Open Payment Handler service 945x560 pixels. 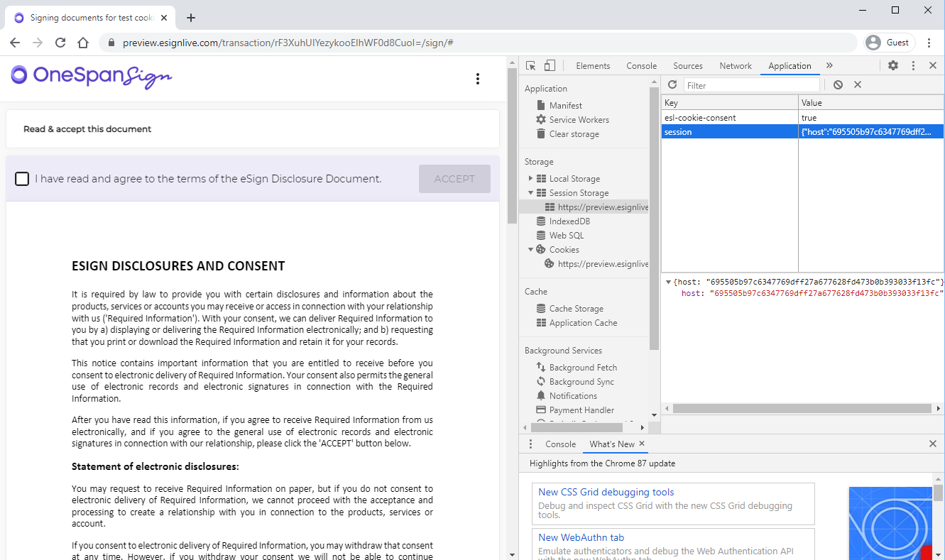click(x=581, y=410)
